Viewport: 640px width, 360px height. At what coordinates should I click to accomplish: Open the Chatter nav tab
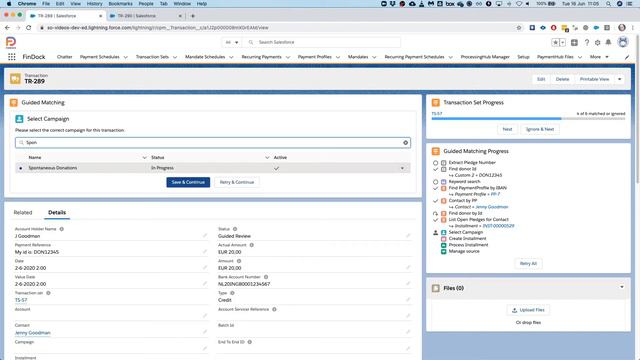tap(64, 57)
